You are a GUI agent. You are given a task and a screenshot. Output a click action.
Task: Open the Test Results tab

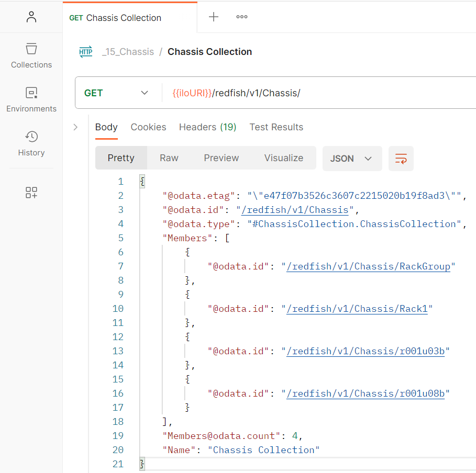coord(276,127)
